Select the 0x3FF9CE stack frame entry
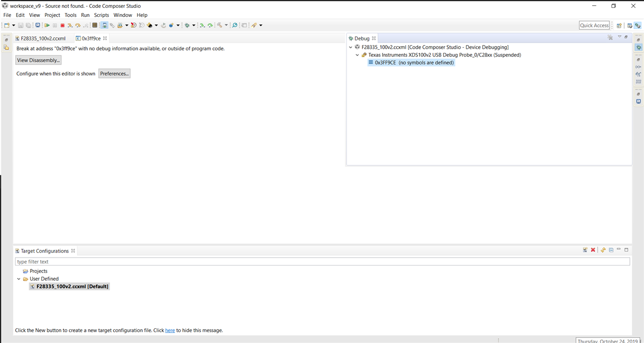The height and width of the screenshot is (343, 644). [x=411, y=63]
